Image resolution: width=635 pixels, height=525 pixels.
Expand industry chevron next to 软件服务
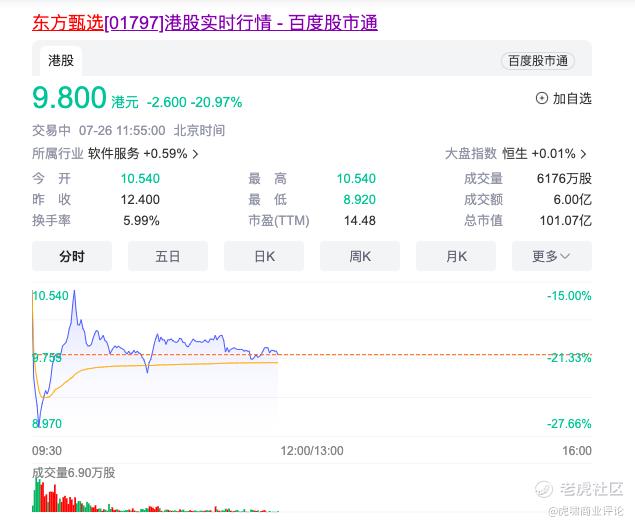point(195,154)
